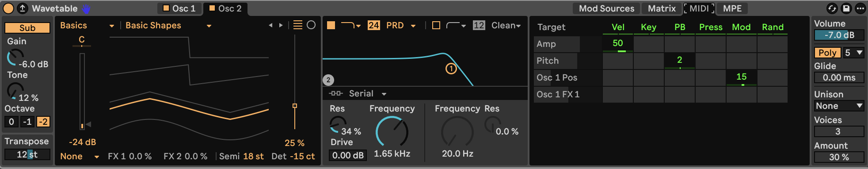This screenshot has width=868, height=169.
Task: Open the polyphony voices 5 dropdown
Action: click(854, 53)
